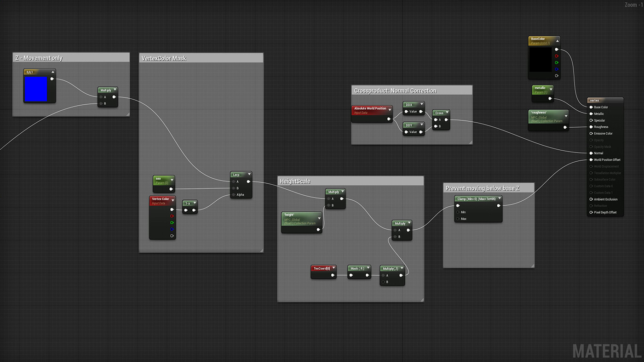Screen dimensions: 644x362
Task: Click the Vertex Color red channel output pin
Action: [x=172, y=216]
